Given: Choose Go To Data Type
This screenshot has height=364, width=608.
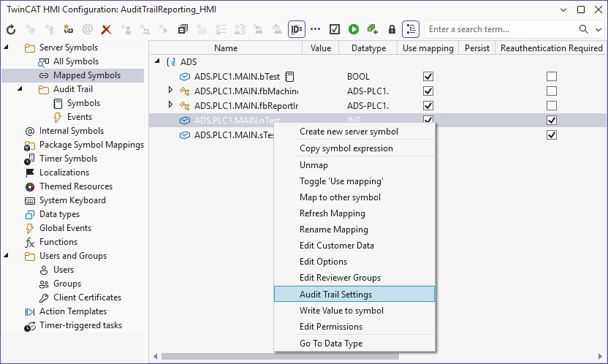Looking at the screenshot, I should (x=354, y=344).
